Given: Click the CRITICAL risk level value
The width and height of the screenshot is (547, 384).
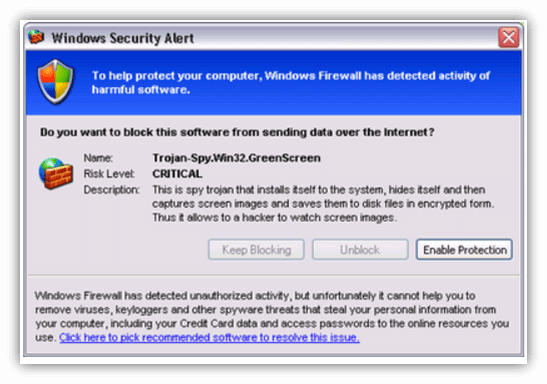Looking at the screenshot, I should pyautogui.click(x=177, y=174).
